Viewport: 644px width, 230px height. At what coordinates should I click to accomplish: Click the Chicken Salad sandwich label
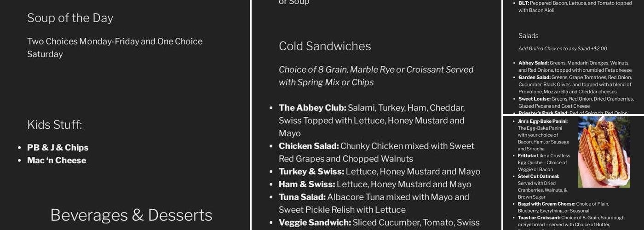309,146
